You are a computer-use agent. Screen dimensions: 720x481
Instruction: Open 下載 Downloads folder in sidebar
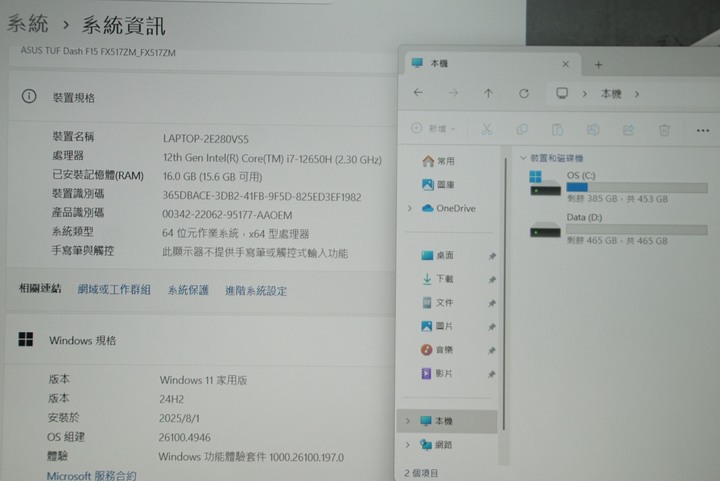(438, 279)
